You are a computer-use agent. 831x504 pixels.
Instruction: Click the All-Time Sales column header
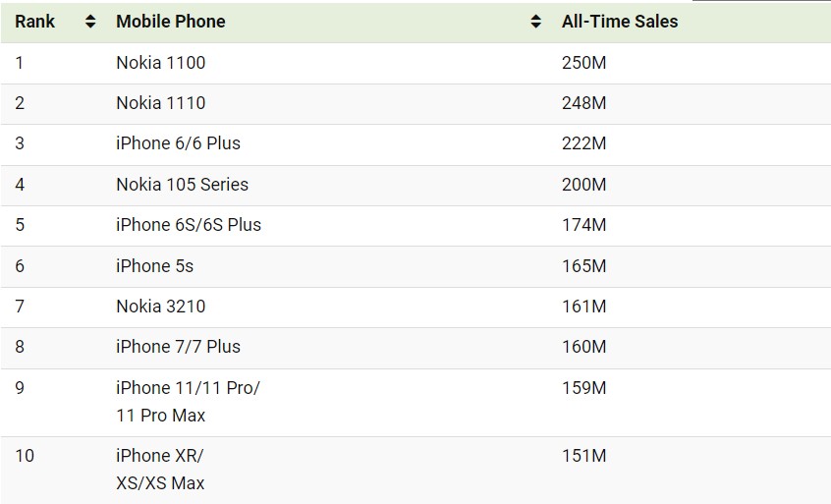coord(620,22)
